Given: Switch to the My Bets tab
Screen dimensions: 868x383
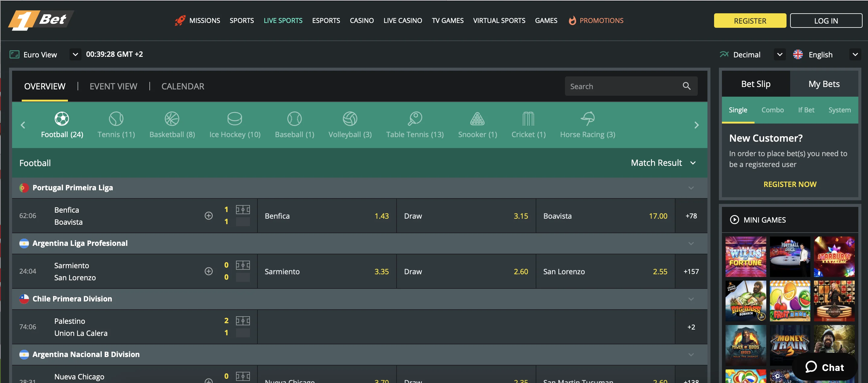Looking at the screenshot, I should pos(824,84).
